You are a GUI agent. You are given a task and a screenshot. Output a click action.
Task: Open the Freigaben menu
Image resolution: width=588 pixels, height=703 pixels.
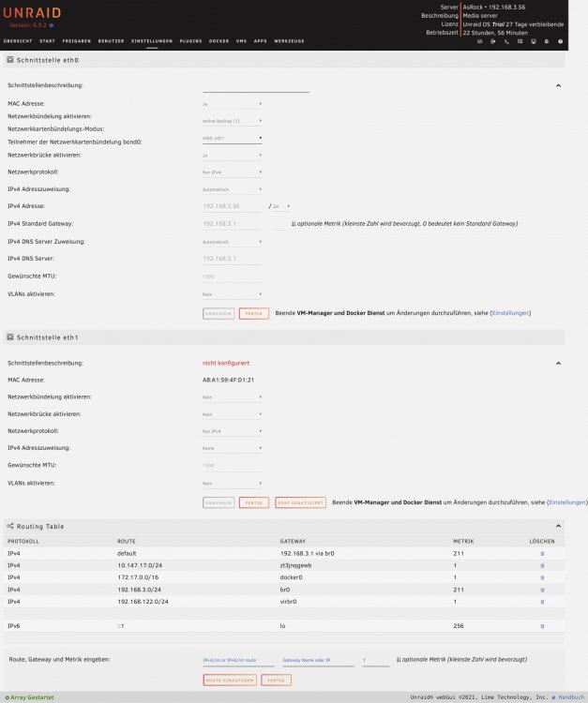77,41
